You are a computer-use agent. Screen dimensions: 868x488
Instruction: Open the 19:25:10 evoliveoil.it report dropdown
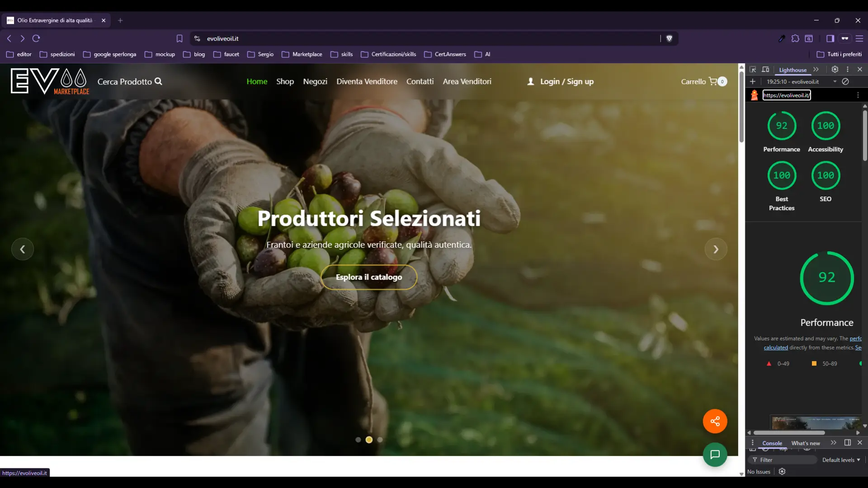click(x=802, y=82)
